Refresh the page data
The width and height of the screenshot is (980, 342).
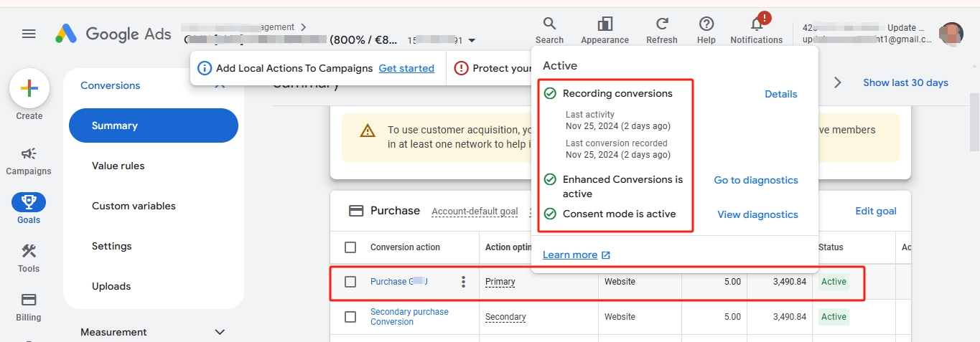(662, 31)
